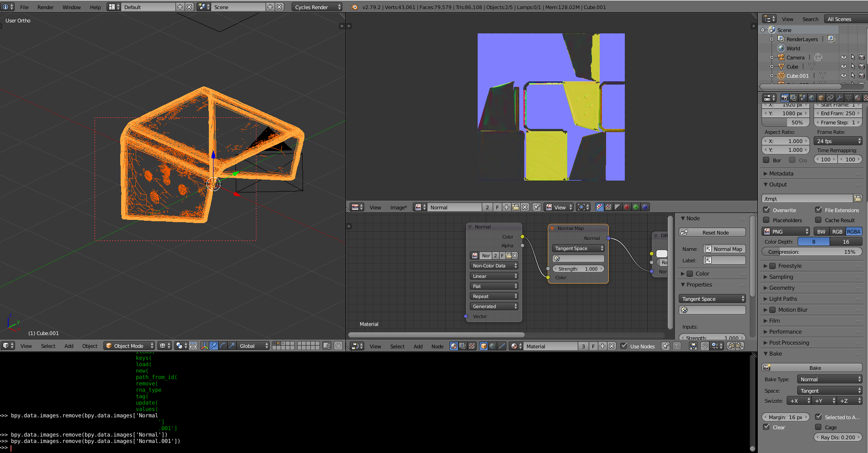Pin the image in the image editor
Image resolution: width=868 pixels, height=453 pixels.
pos(537,207)
